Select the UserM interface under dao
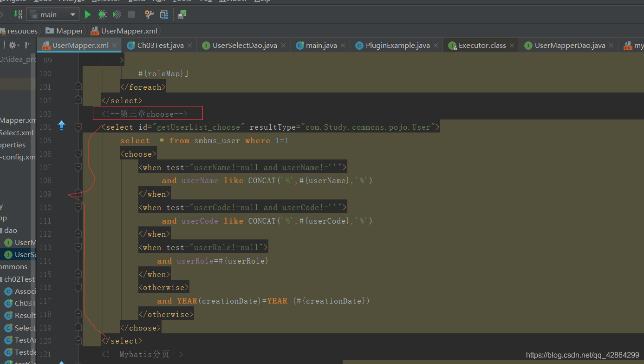This screenshot has height=364, width=644. (20, 242)
